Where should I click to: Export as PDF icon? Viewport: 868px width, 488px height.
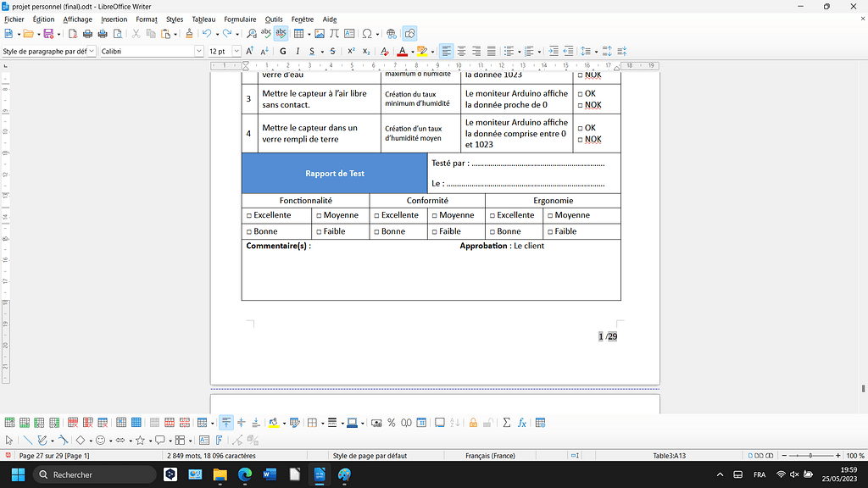point(73,34)
